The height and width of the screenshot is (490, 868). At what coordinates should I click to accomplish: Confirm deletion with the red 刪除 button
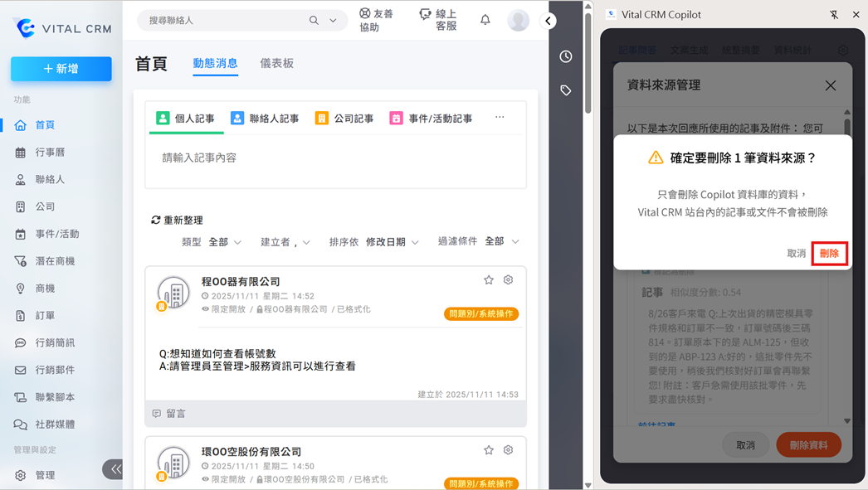click(x=829, y=254)
